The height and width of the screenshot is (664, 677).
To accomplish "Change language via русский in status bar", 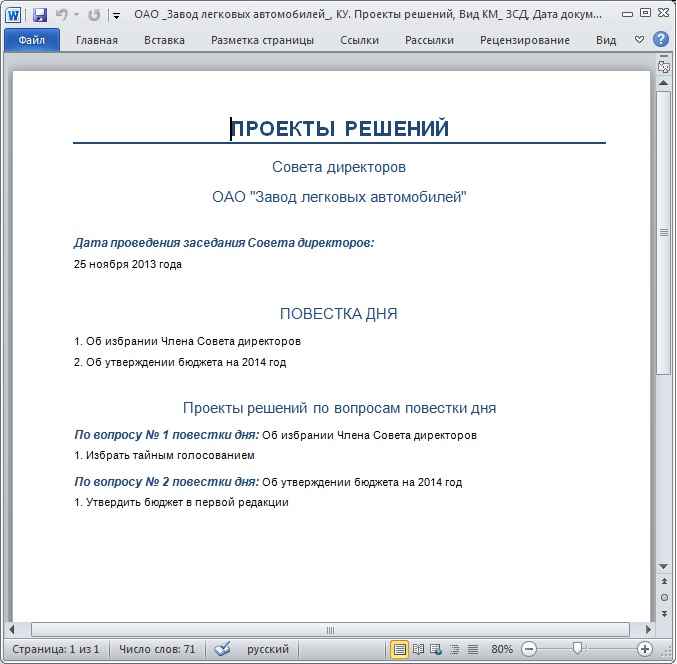I will pos(268,649).
